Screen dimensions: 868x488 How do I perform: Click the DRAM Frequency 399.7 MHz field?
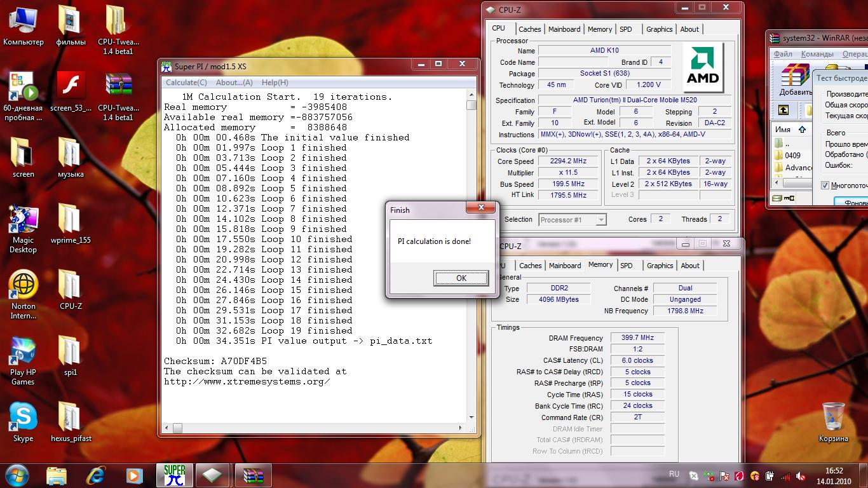pyautogui.click(x=637, y=337)
